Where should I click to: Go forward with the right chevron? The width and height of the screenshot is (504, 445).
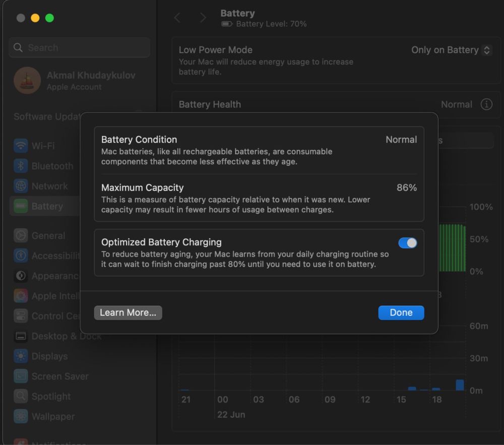[203, 18]
